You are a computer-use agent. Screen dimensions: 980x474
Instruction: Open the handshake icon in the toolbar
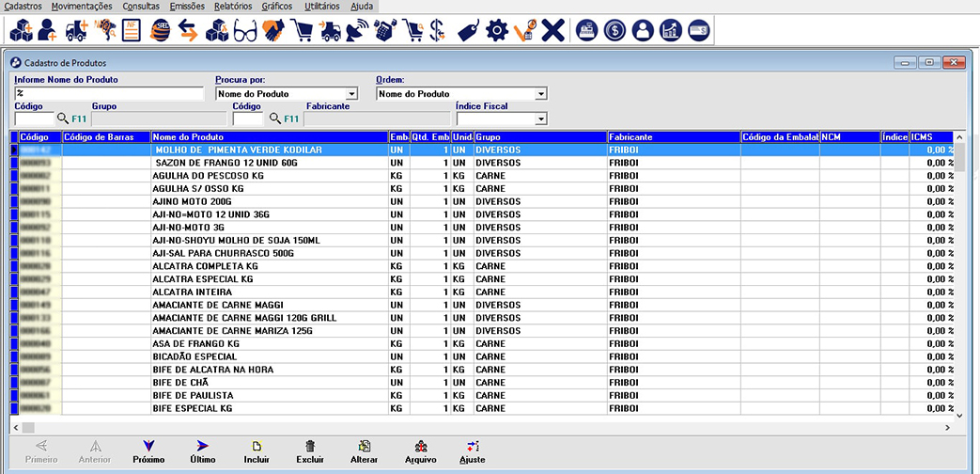click(x=273, y=31)
